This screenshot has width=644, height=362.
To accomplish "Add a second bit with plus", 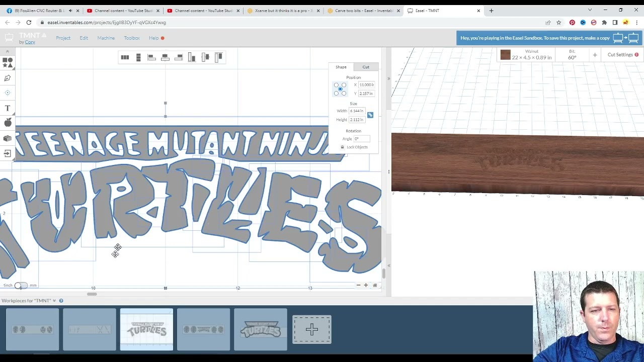I will (x=595, y=55).
